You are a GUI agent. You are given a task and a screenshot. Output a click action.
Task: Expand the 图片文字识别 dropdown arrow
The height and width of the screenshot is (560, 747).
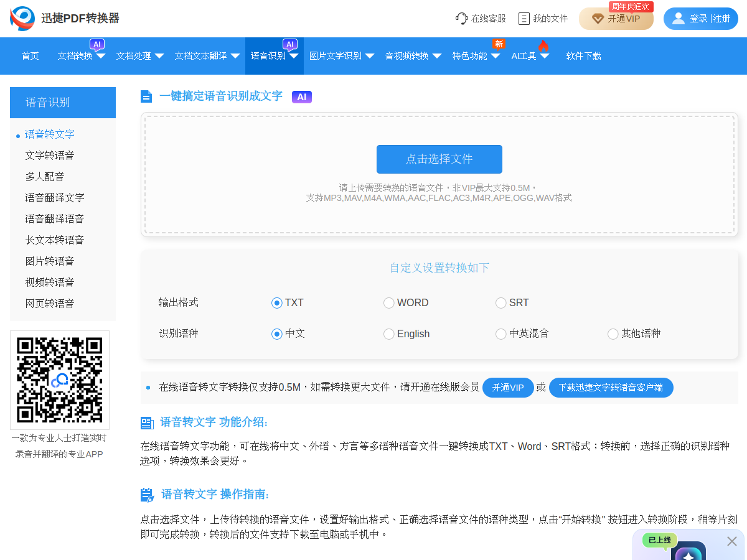(370, 56)
